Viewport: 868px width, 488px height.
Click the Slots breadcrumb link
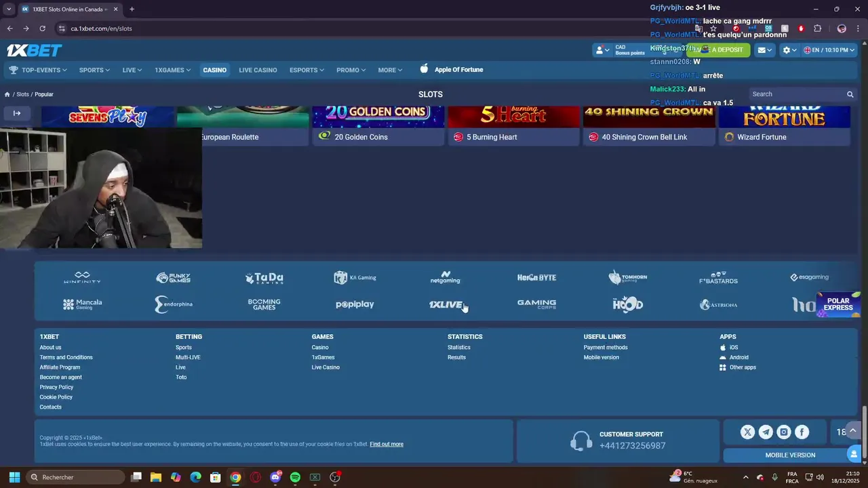(x=22, y=94)
